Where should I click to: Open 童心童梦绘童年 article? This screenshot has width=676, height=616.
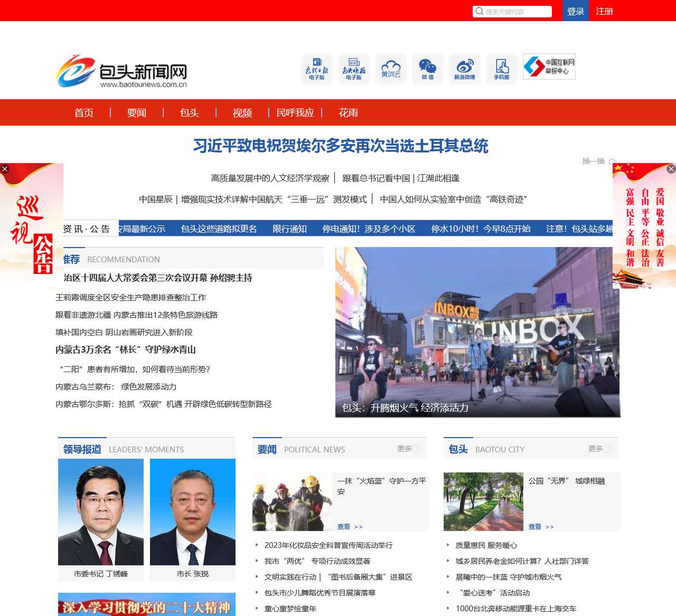(290, 609)
